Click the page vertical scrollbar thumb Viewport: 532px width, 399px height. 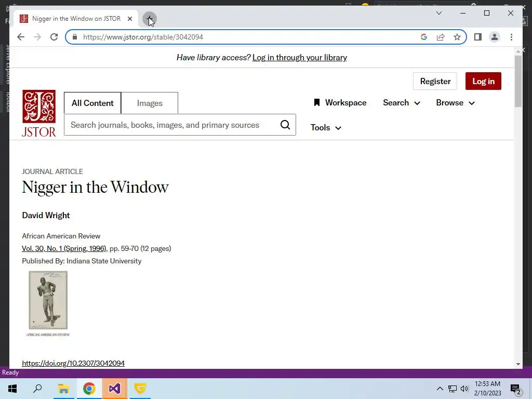(x=518, y=82)
